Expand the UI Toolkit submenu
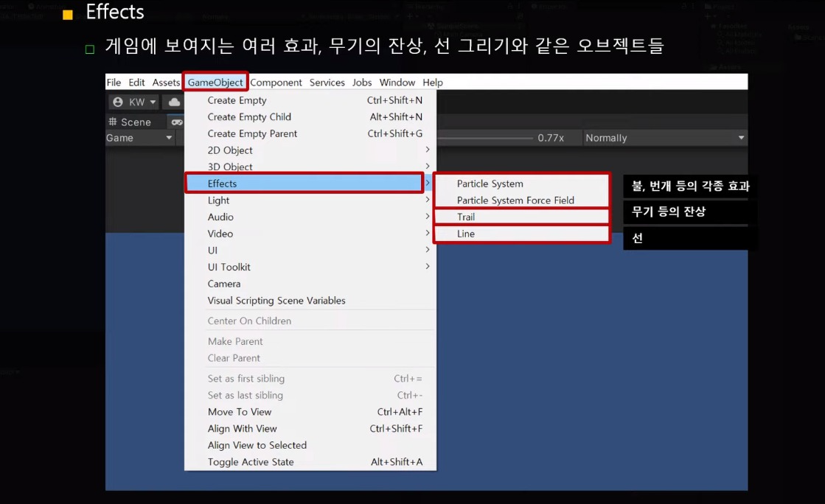 [x=310, y=267]
